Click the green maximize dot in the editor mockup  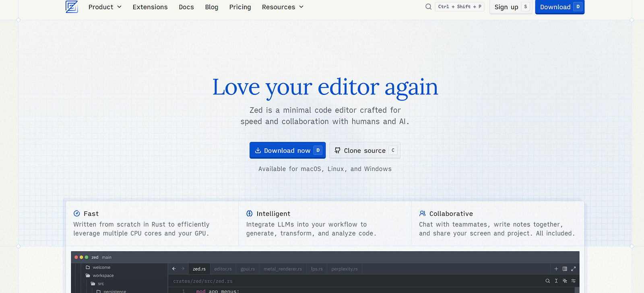point(87,257)
